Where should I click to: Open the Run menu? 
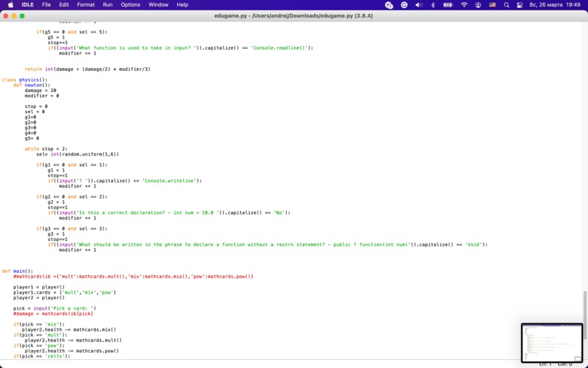click(108, 5)
